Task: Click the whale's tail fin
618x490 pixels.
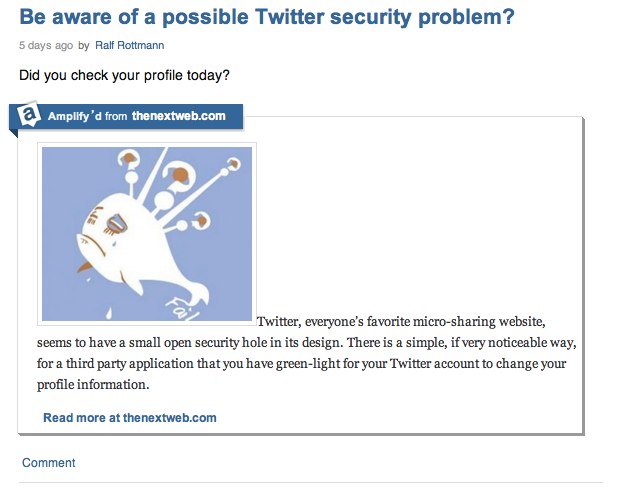Action: 197,295
